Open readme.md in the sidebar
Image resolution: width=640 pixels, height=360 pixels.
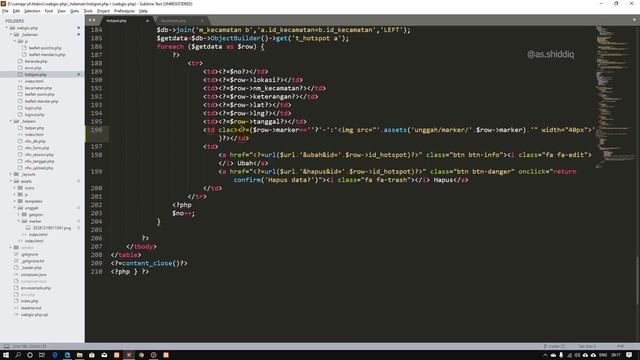pos(31,308)
